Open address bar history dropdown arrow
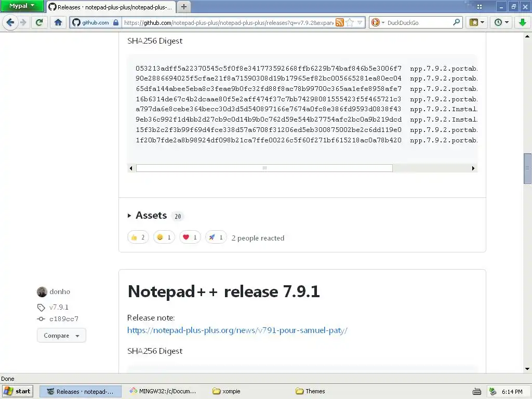 click(360, 22)
